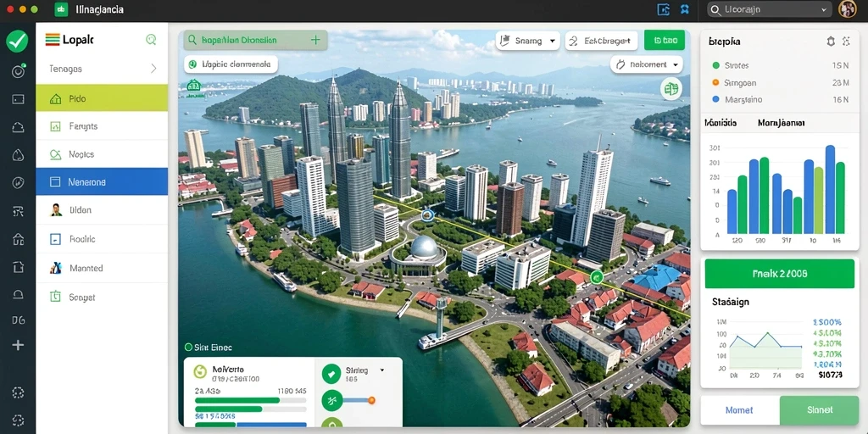Click the green Slanet button
Image resolution: width=868 pixels, height=434 pixels.
[x=820, y=410]
